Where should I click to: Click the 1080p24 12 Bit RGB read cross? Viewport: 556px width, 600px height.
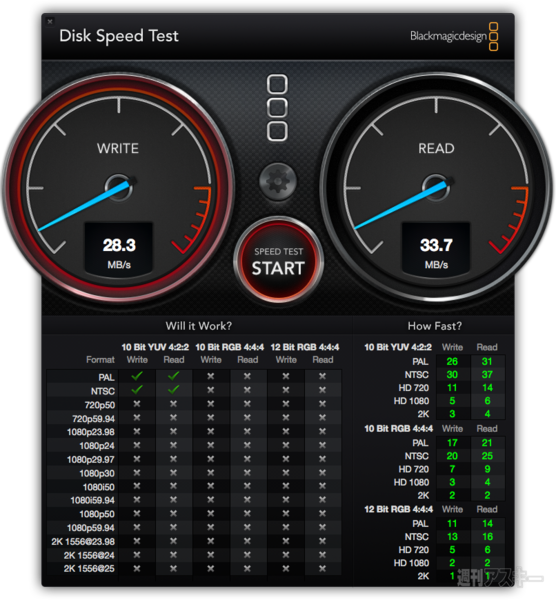(323, 445)
